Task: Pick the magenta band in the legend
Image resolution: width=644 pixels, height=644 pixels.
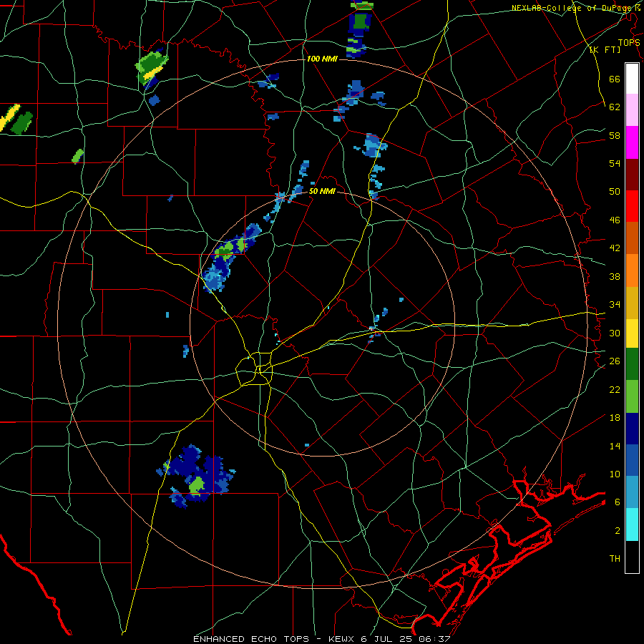Action: click(x=632, y=142)
